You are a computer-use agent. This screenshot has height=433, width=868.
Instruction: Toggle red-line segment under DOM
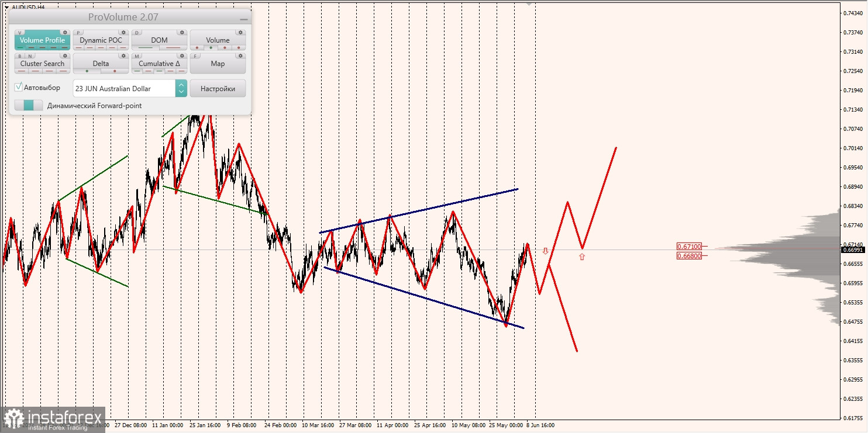[x=173, y=47]
